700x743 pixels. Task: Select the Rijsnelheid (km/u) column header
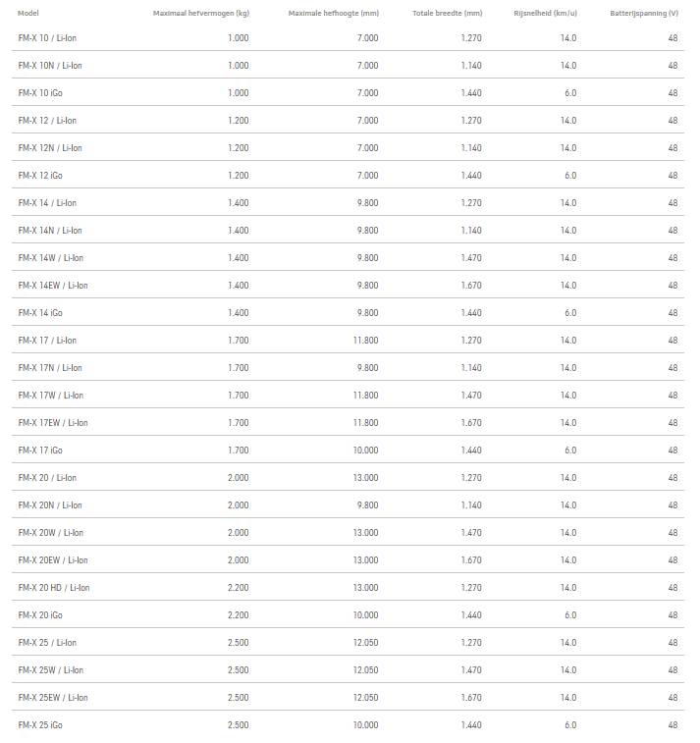point(545,14)
